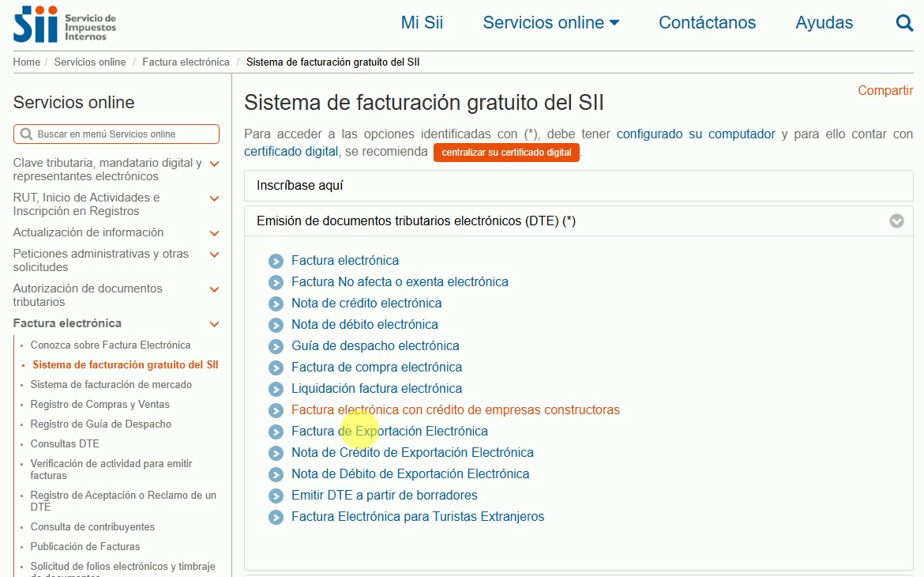Viewport: 924px width, 577px height.
Task: Select Consulta de contribuyentes in sidebar
Action: (92, 527)
